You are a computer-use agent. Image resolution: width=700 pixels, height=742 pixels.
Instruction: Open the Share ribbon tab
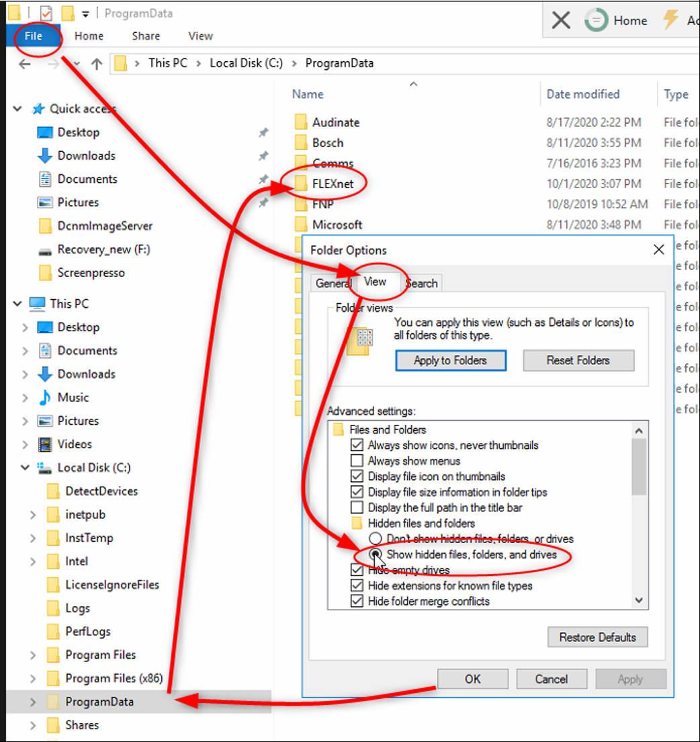tap(146, 36)
